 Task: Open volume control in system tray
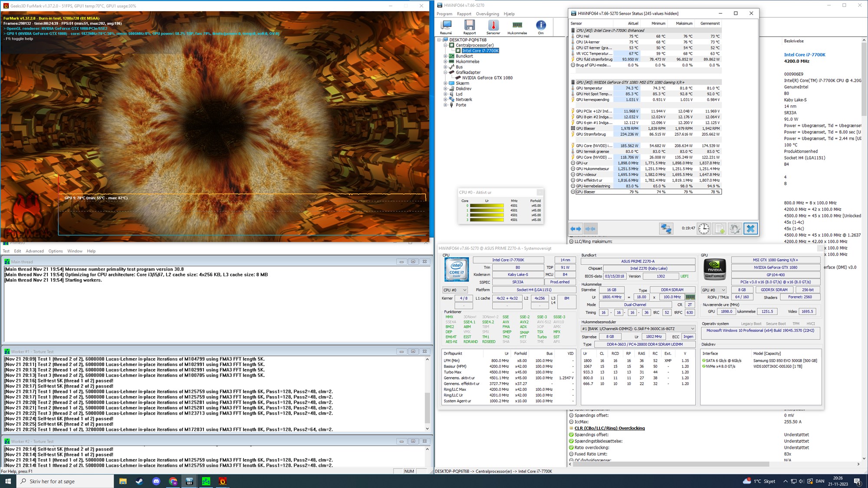[x=801, y=481]
